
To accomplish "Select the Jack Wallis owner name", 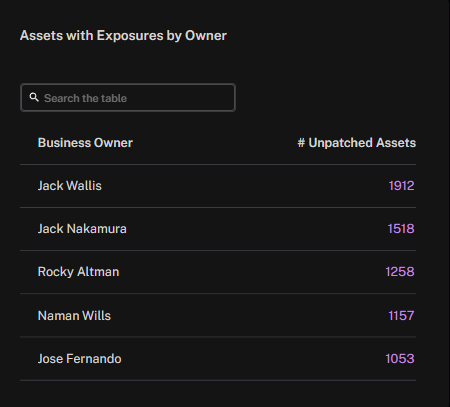I will click(x=70, y=186).
